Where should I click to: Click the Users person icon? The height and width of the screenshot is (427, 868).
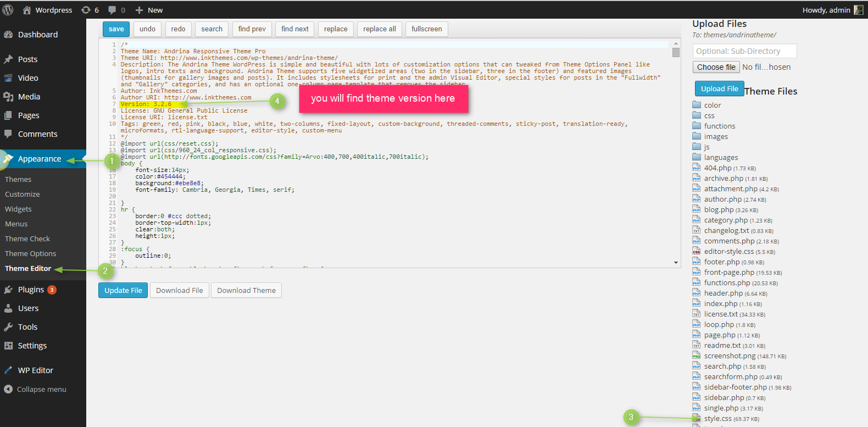8,308
